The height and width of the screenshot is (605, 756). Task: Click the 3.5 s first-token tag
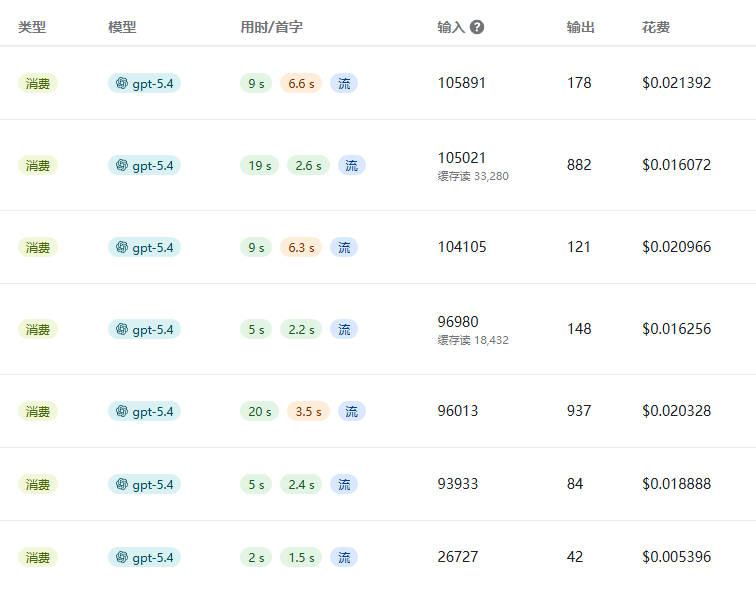point(308,411)
